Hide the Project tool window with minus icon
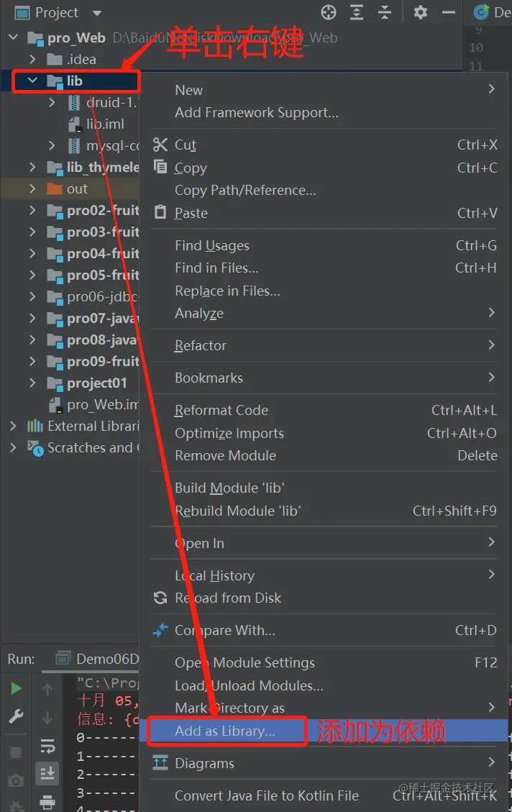This screenshot has height=812, width=512. click(448, 12)
